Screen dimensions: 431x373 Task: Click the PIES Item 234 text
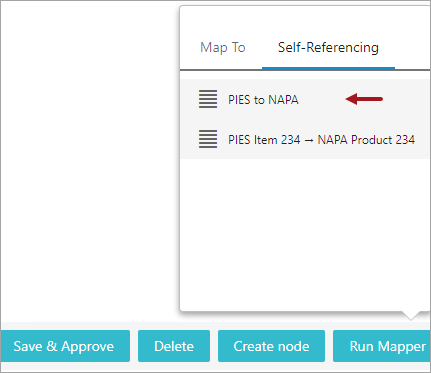click(x=264, y=139)
